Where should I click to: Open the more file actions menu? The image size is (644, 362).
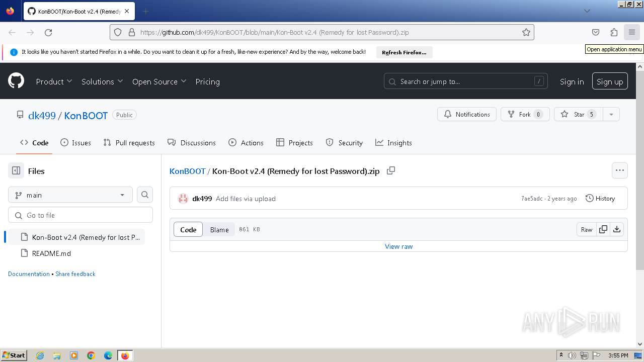pyautogui.click(x=620, y=170)
